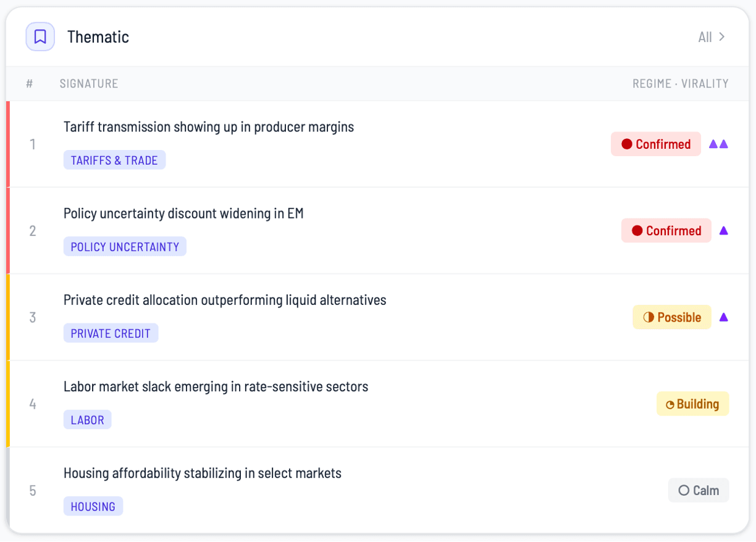
Task: Click the Thematic panel title
Action: [98, 37]
